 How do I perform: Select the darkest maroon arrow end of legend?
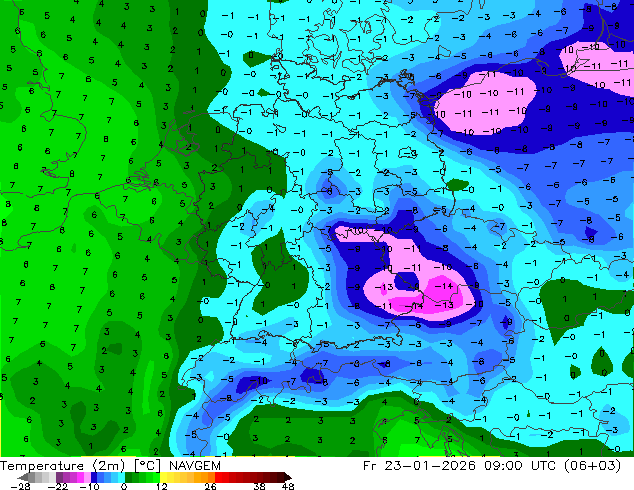click(x=287, y=477)
